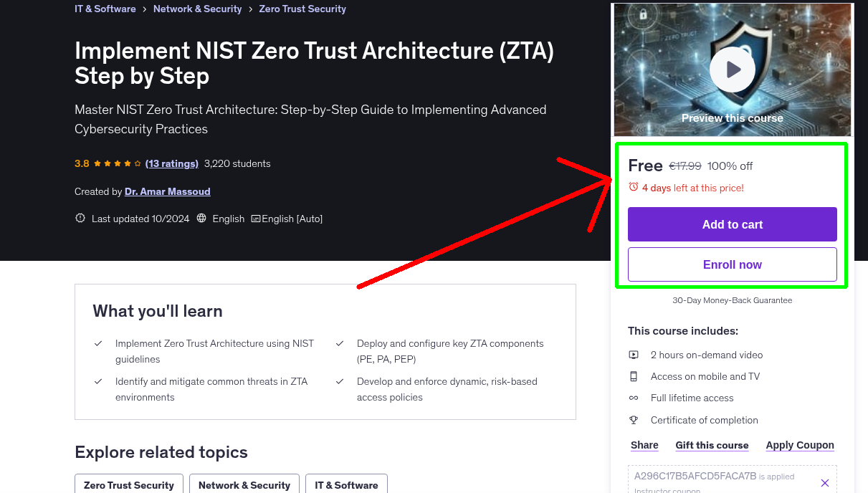
Task: Click Enroll now
Action: 732,264
